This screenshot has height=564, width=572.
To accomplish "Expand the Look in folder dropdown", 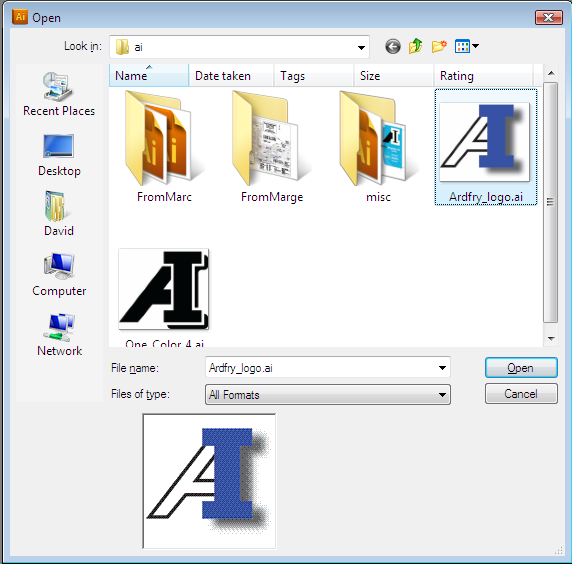I will tap(361, 47).
